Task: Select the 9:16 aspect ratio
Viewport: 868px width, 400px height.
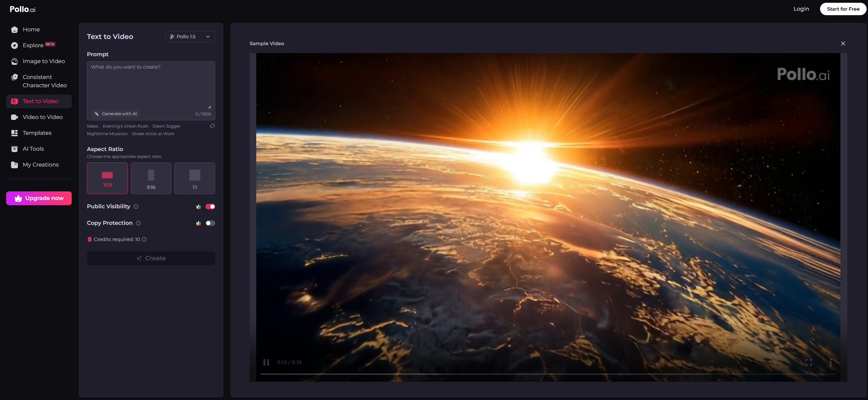Action: click(x=151, y=178)
